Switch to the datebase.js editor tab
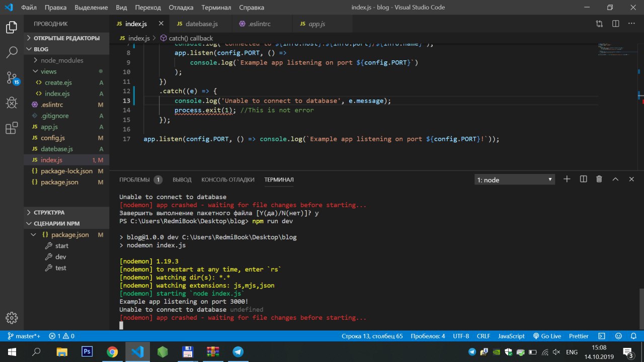Viewport: 644px width, 362px height. (x=201, y=24)
